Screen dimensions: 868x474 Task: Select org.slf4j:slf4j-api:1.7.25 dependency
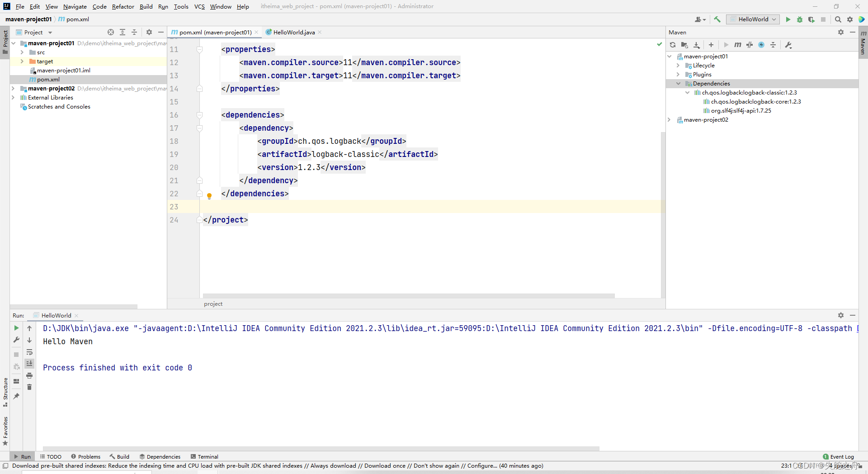[x=741, y=111]
